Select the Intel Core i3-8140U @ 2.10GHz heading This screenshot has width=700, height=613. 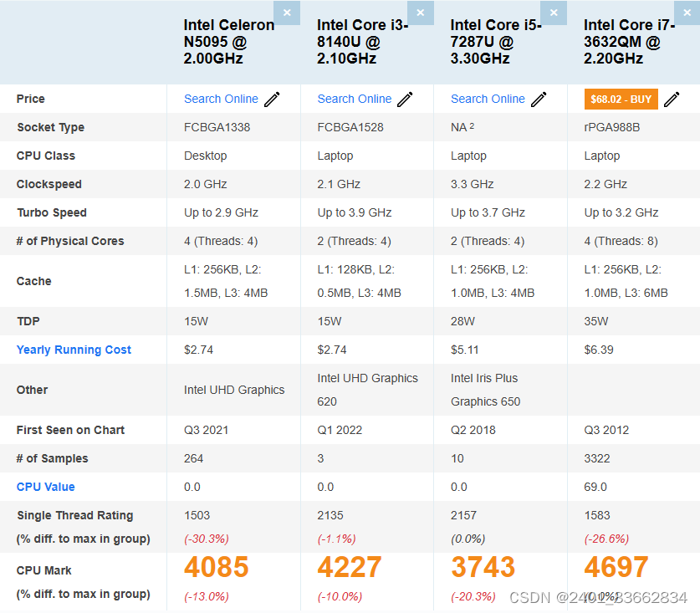tap(362, 42)
